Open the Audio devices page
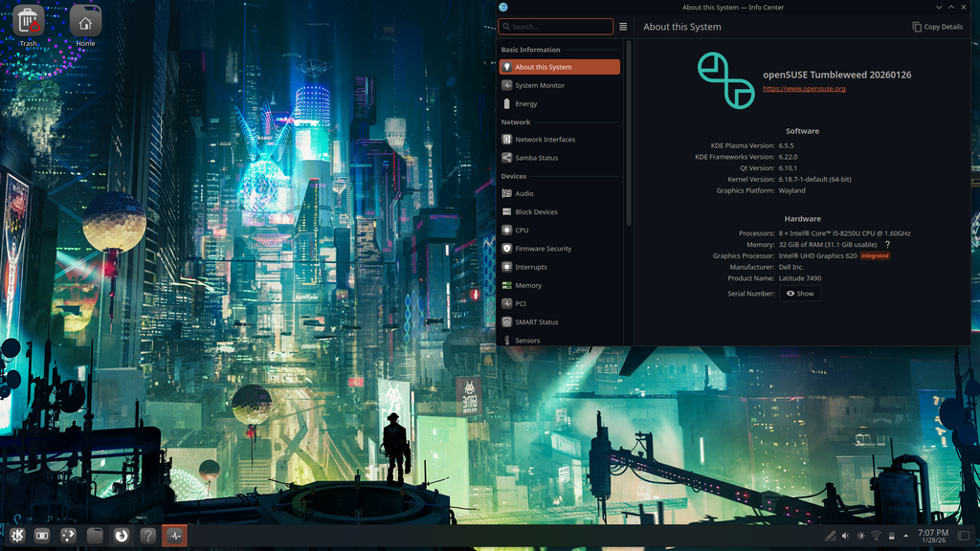Screen dimensions: 980x551 tap(559, 193)
